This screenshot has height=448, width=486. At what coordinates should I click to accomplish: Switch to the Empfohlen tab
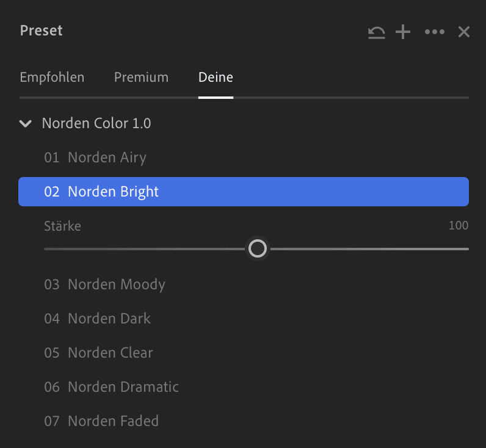tap(52, 77)
